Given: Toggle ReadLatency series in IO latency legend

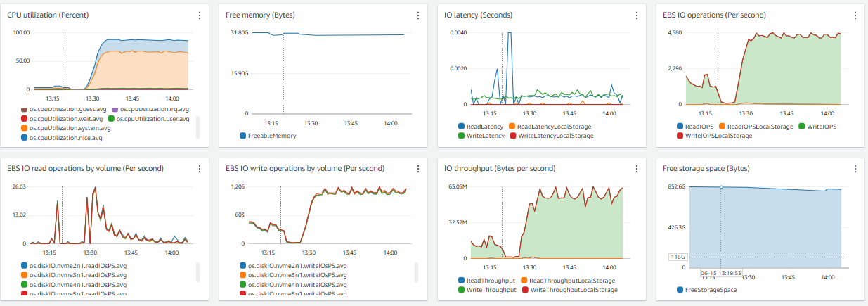Looking at the screenshot, I should point(483,127).
